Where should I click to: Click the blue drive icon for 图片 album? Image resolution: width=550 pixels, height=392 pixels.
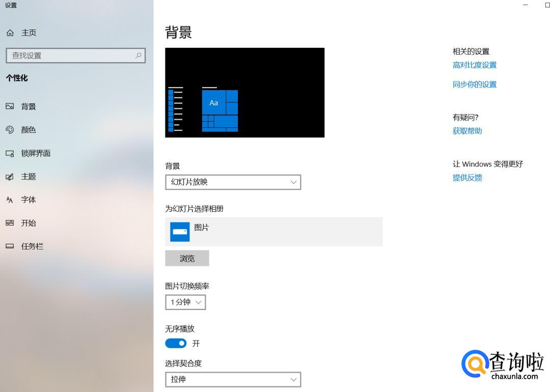point(180,232)
